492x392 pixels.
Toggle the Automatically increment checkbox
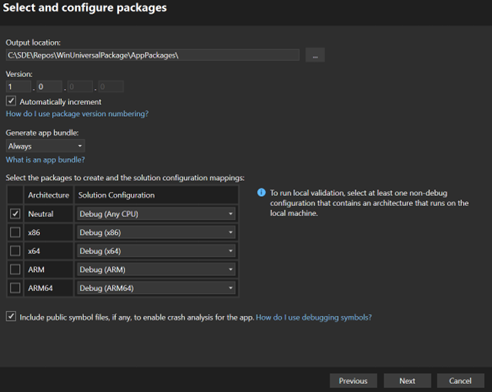coord(11,101)
